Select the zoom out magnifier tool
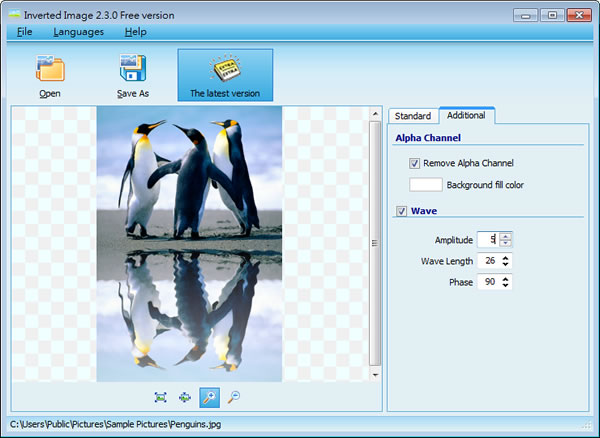600x438 pixels. 233,397
